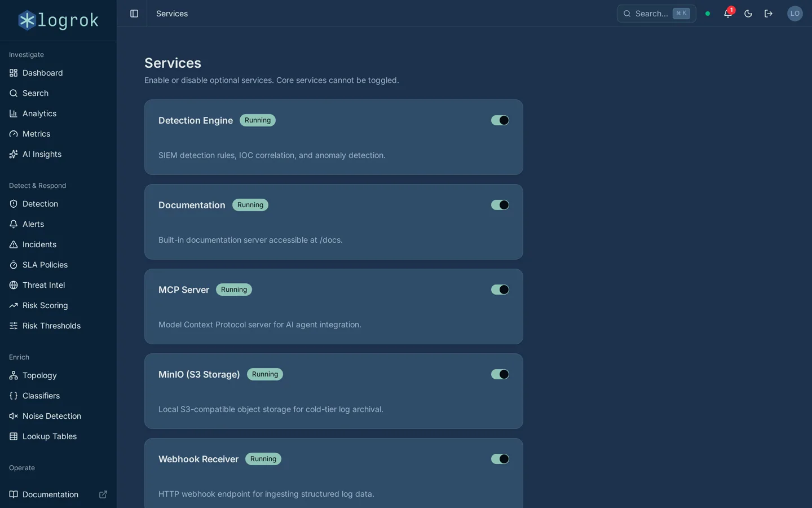Open AI Insights page link
Viewport: 812px width, 508px height.
click(x=59, y=154)
